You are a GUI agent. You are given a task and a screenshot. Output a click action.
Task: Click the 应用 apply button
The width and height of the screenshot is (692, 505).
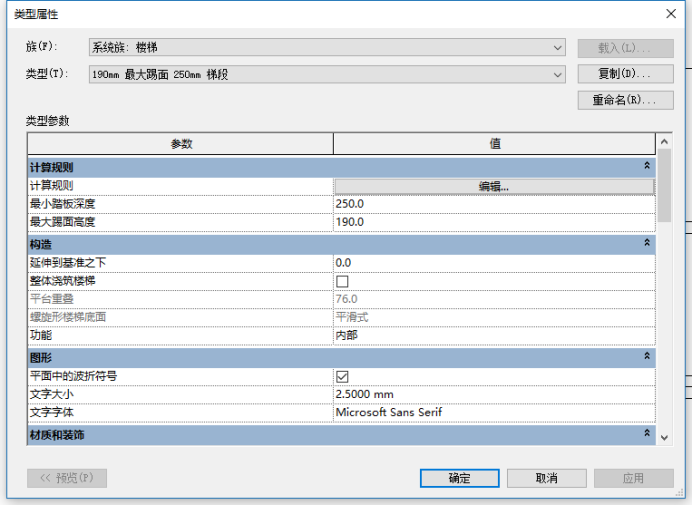coord(633,478)
